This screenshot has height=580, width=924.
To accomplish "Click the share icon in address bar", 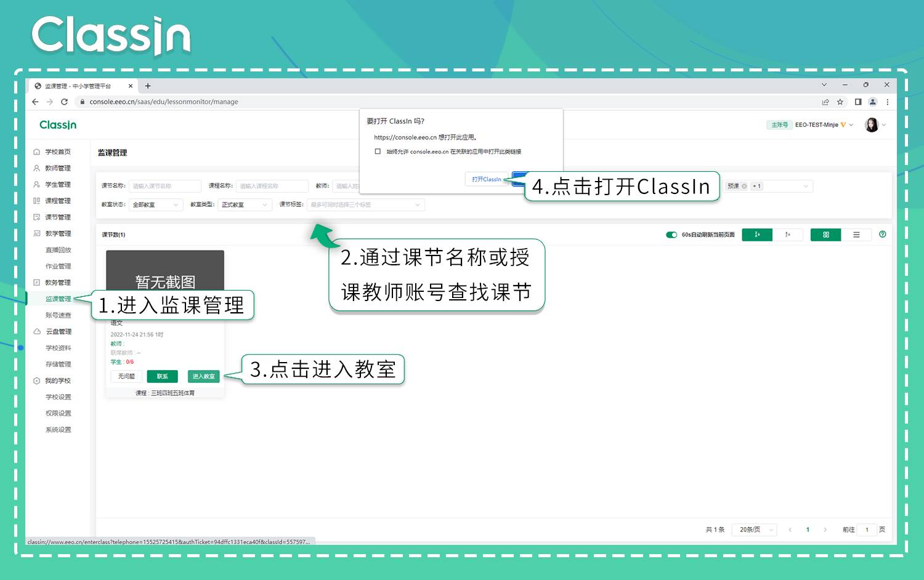I will click(x=825, y=102).
